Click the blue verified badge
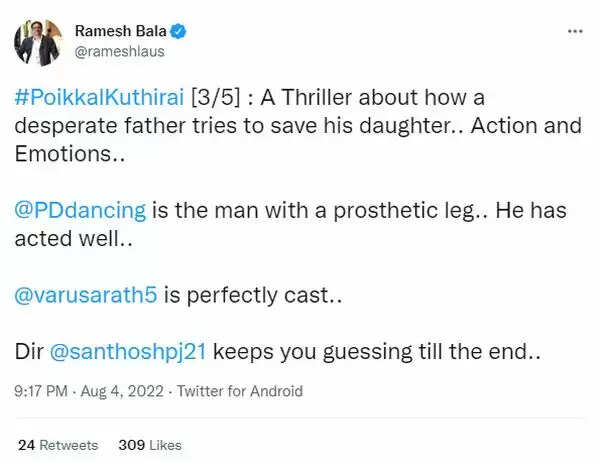This screenshot has height=466, width=600. (179, 31)
